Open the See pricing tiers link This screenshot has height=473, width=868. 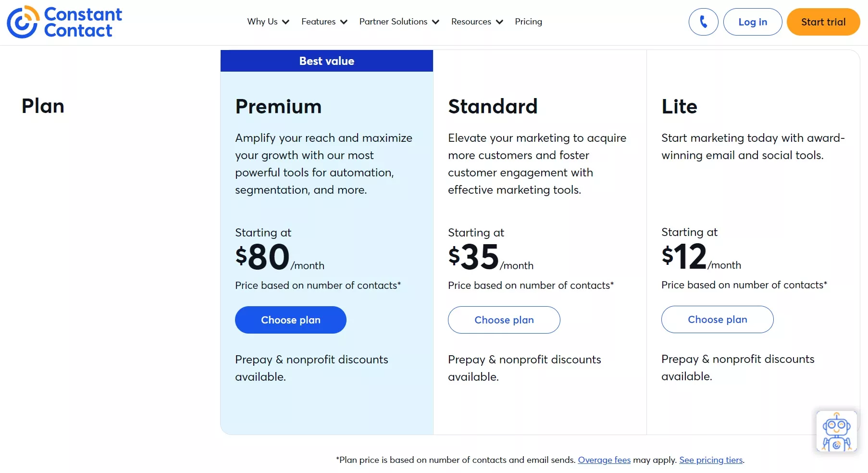710,460
